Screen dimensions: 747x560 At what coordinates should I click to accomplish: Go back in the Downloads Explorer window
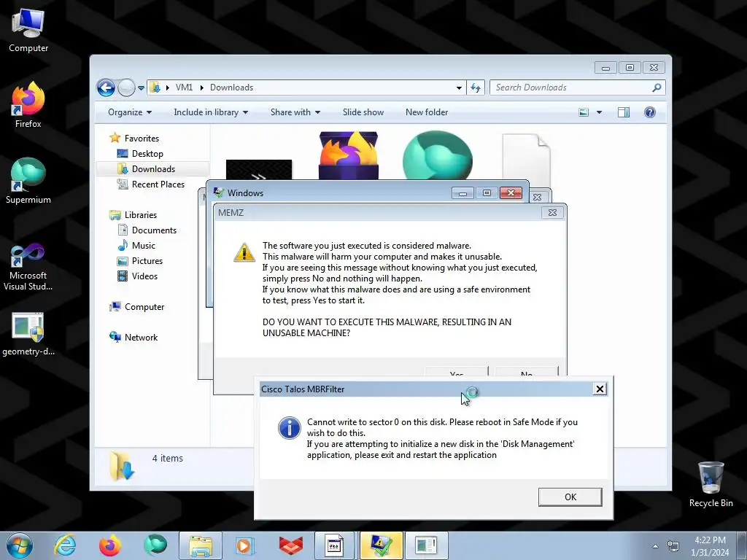(106, 87)
